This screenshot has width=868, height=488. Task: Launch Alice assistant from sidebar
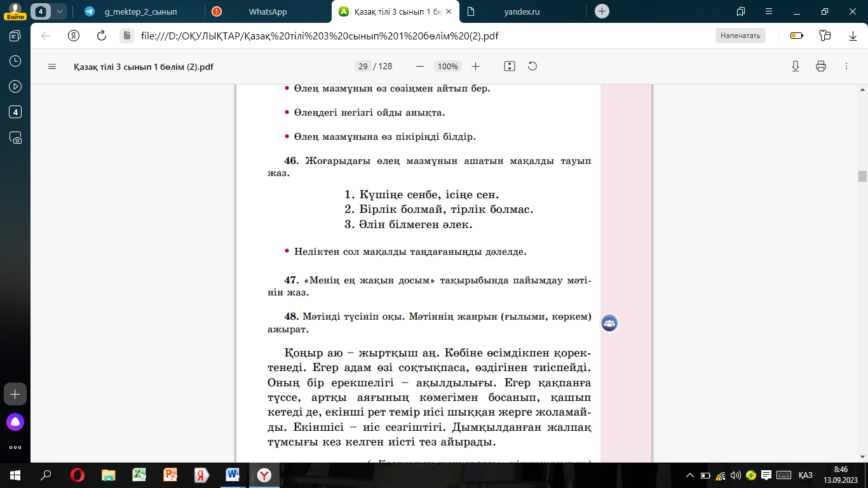(x=15, y=421)
